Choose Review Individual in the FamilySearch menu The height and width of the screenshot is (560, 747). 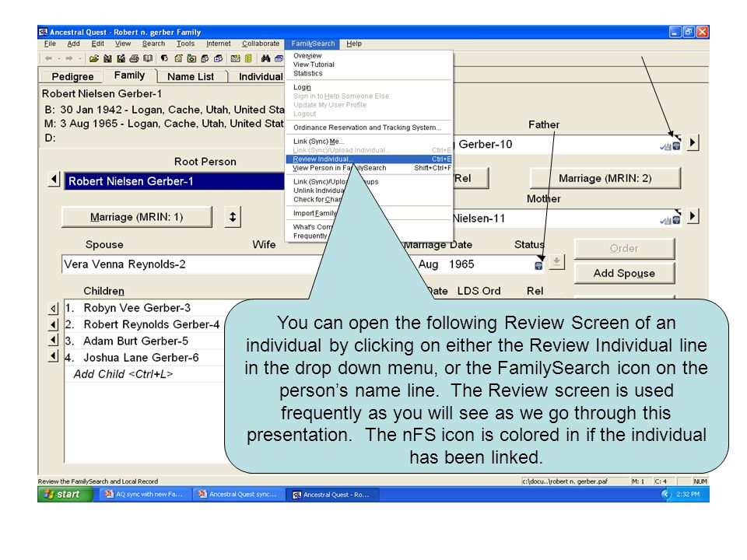tap(369, 159)
